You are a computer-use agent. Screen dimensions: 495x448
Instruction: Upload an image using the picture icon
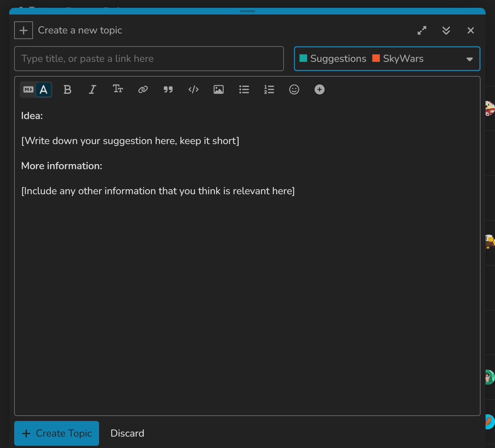(218, 90)
